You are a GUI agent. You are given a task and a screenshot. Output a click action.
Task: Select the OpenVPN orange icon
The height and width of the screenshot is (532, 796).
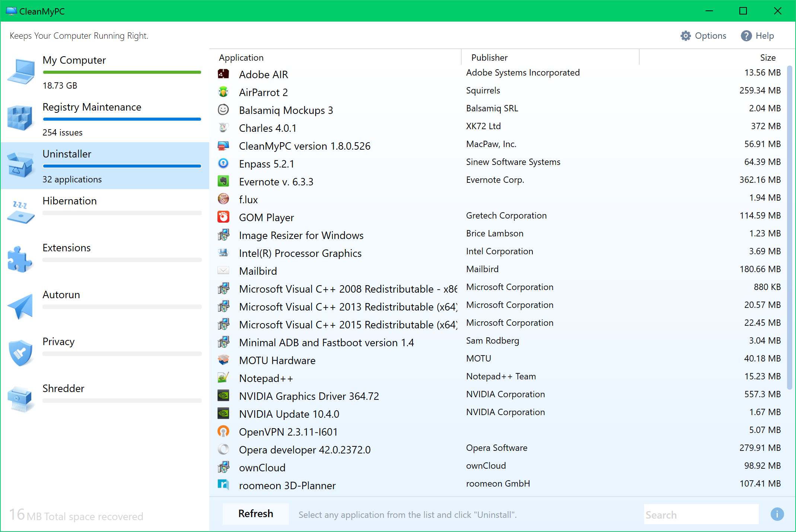pos(223,431)
